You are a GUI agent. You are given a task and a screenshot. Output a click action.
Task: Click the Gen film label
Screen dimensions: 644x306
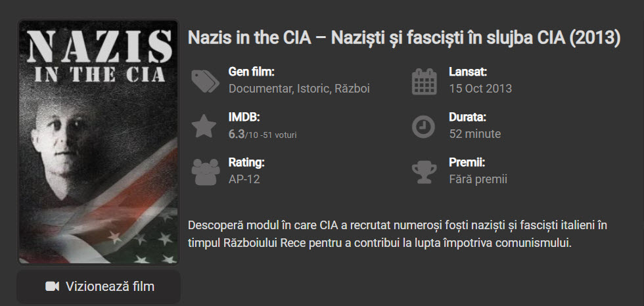[x=251, y=72]
